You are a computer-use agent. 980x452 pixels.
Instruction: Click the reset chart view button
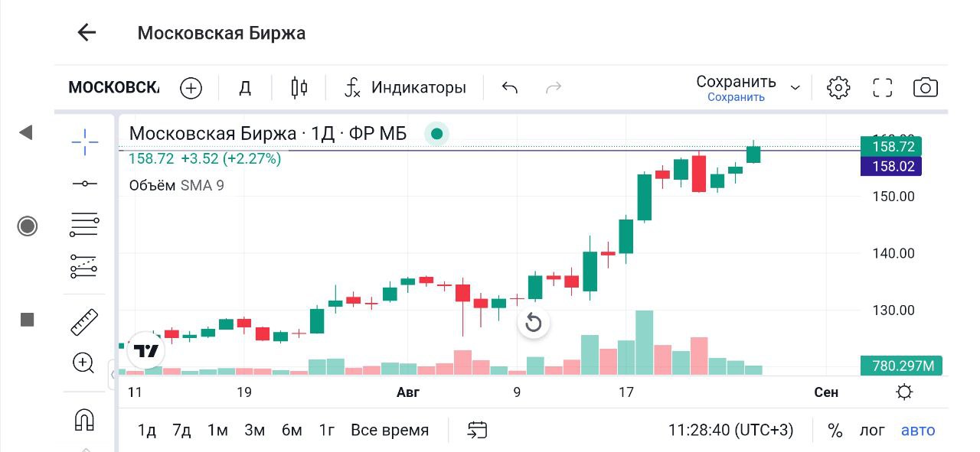(x=534, y=323)
